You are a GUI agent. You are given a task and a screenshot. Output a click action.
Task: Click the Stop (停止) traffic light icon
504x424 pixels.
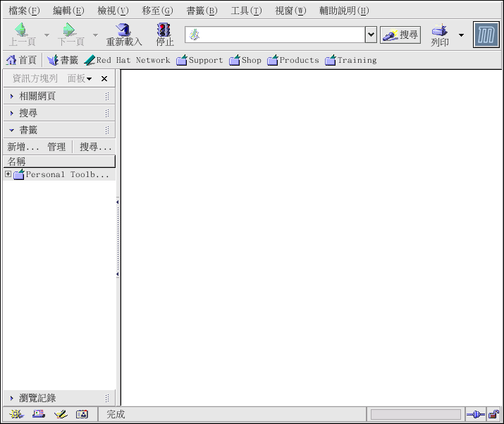click(164, 30)
